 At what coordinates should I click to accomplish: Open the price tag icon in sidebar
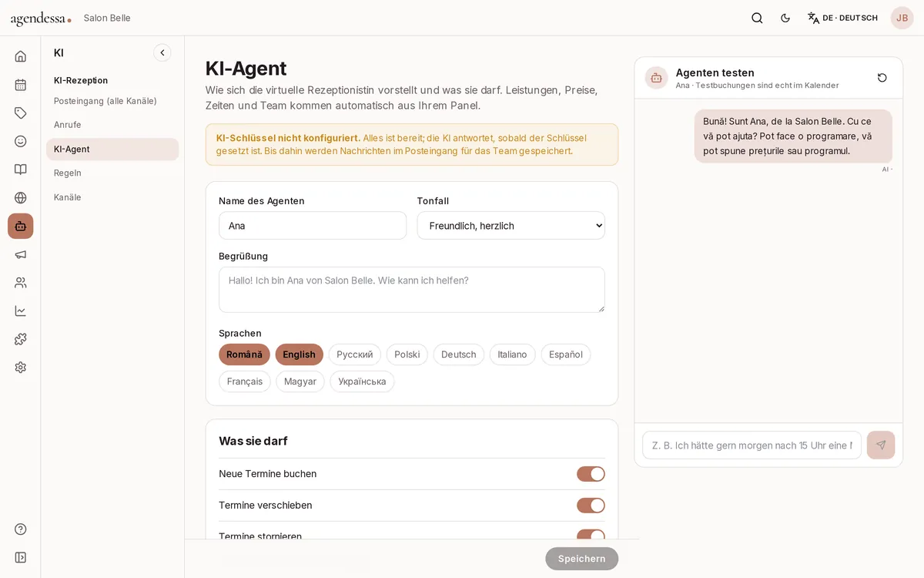(x=21, y=113)
